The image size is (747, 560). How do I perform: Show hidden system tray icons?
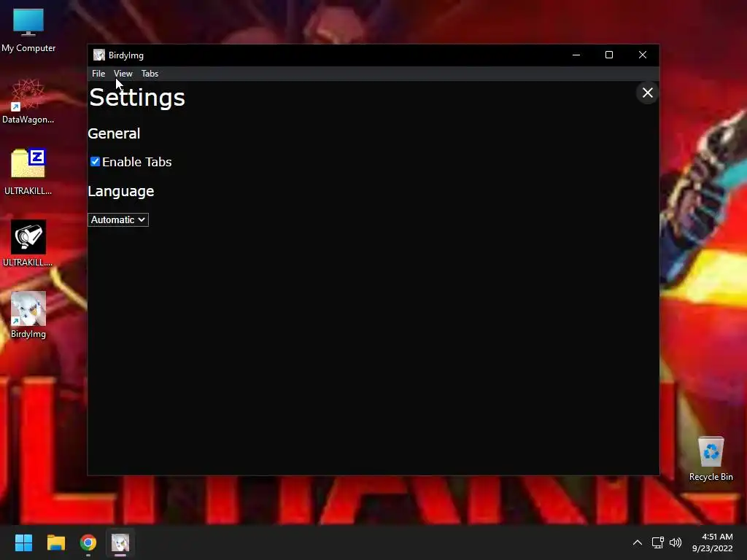click(638, 542)
